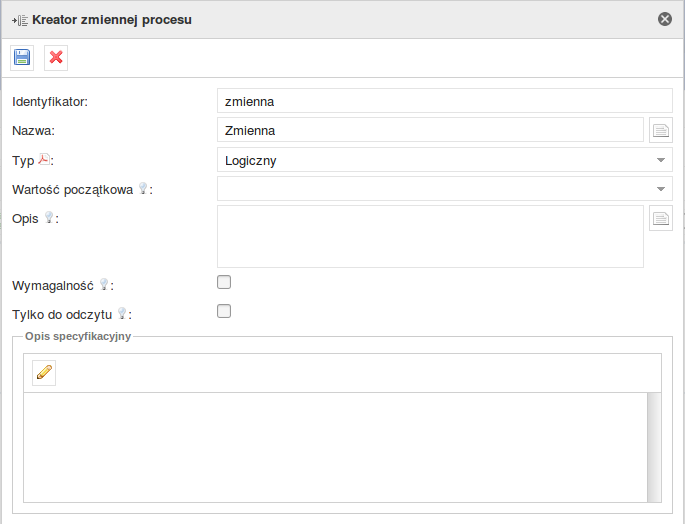Click the PDF icon next to Typ
This screenshot has height=524, width=685.
[x=44, y=159]
